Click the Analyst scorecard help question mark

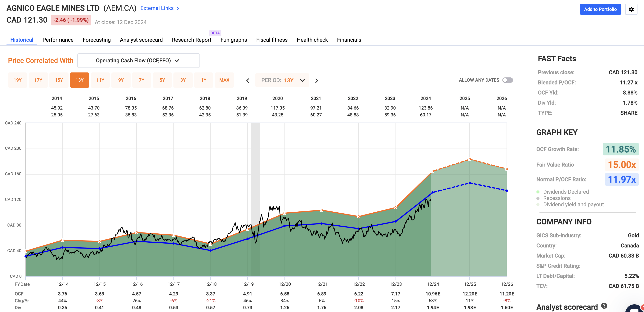(604, 306)
